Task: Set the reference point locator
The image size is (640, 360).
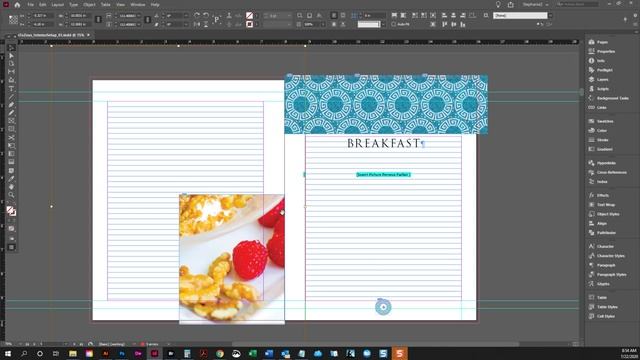Action: click(x=13, y=20)
